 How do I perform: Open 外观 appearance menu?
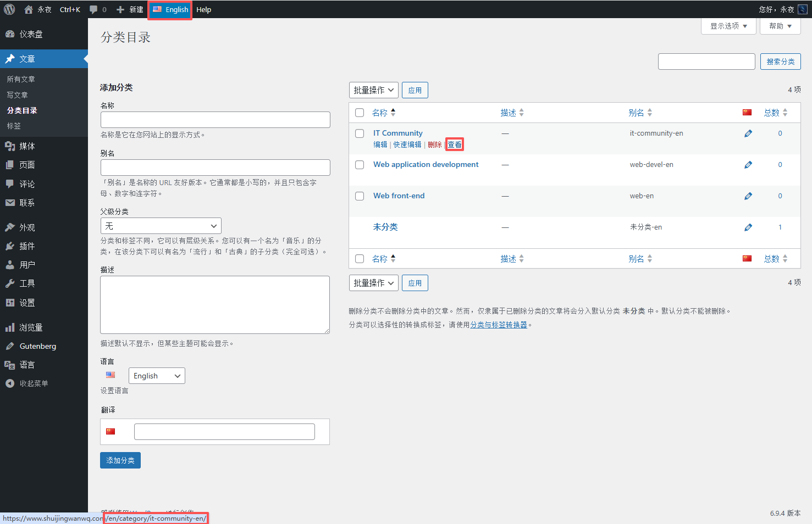coord(44,227)
